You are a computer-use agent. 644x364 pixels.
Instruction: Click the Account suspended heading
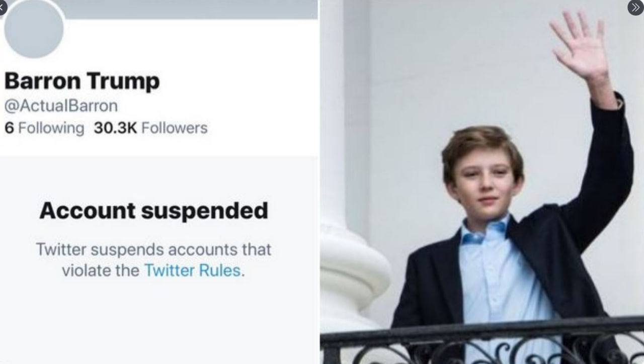153,211
